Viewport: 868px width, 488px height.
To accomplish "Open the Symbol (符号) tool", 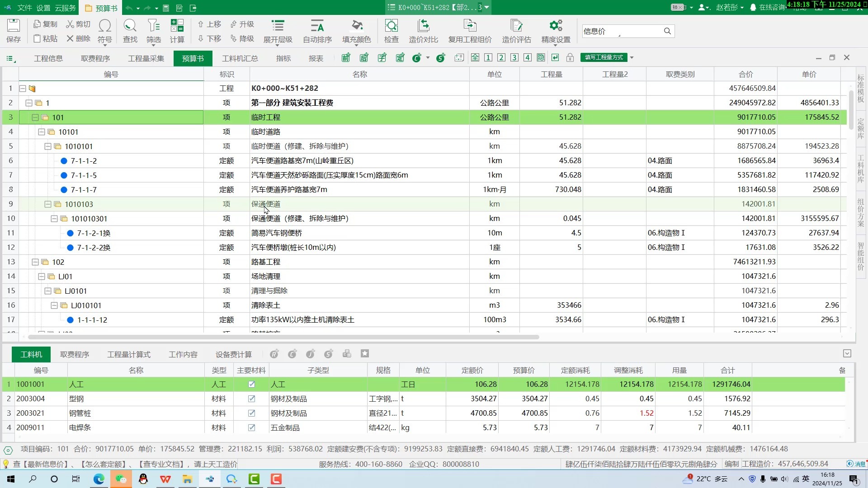I will pyautogui.click(x=104, y=31).
